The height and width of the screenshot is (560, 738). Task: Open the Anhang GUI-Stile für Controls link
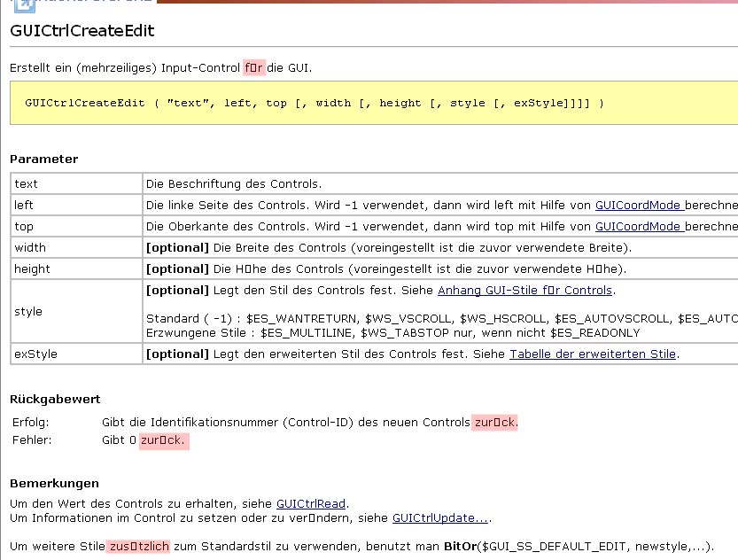[524, 291]
